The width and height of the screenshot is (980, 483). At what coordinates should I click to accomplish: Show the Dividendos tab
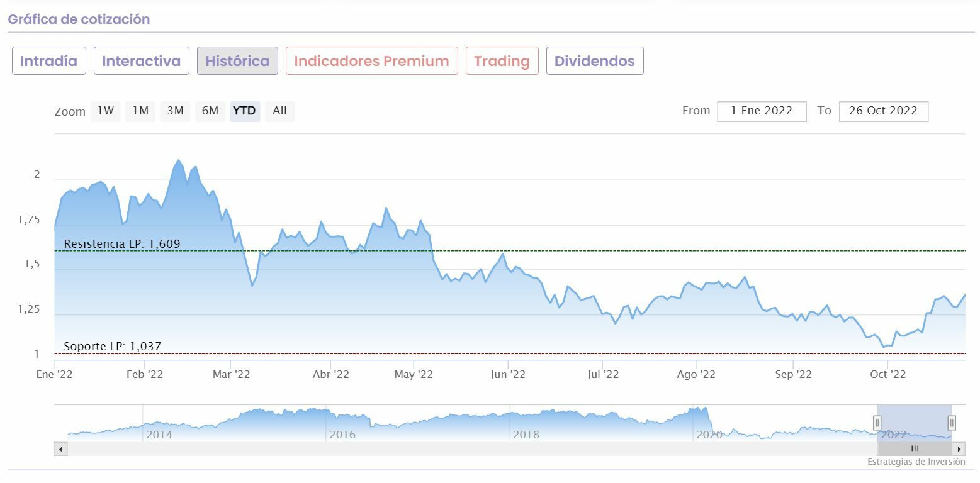pos(595,61)
